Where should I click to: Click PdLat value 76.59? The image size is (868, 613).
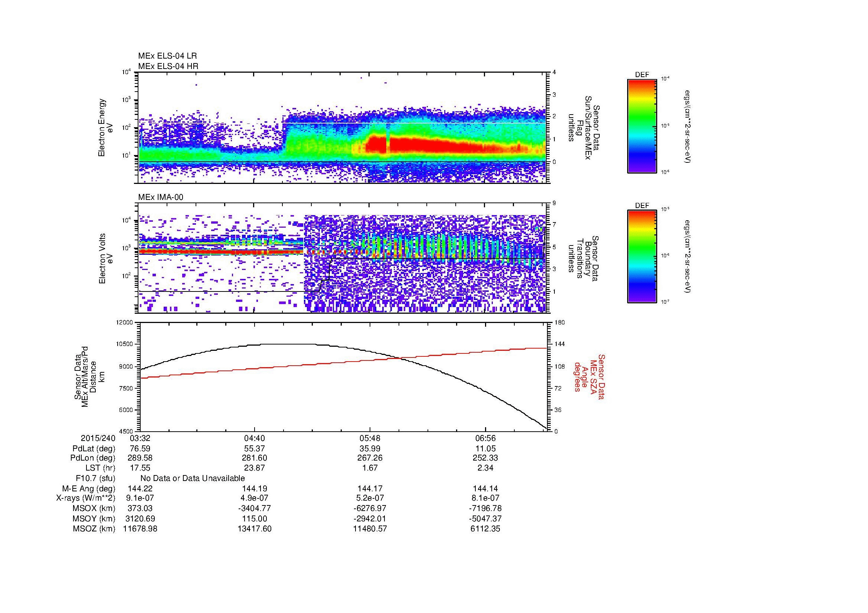(x=140, y=449)
